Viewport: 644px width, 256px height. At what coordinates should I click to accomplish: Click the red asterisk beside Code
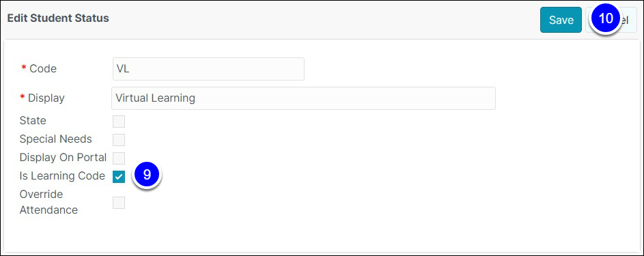click(23, 68)
